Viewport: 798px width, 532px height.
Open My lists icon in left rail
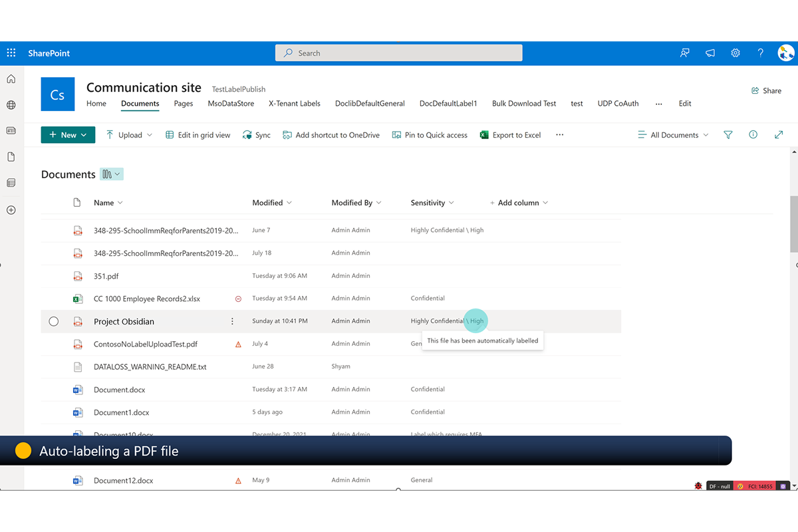click(x=11, y=183)
